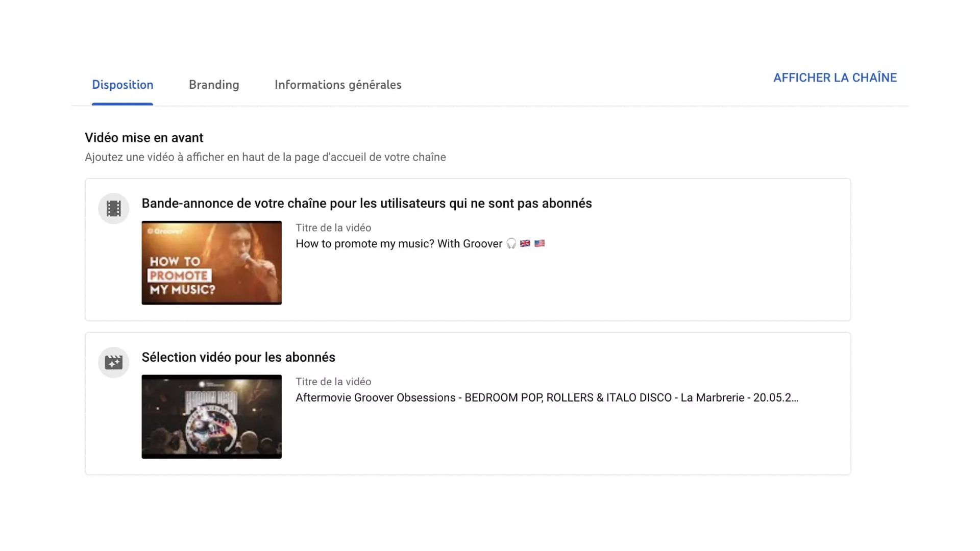Screen dimensions: 980x551
Task: Click the Ajoutez une vidéo à afficher description
Action: click(x=265, y=157)
